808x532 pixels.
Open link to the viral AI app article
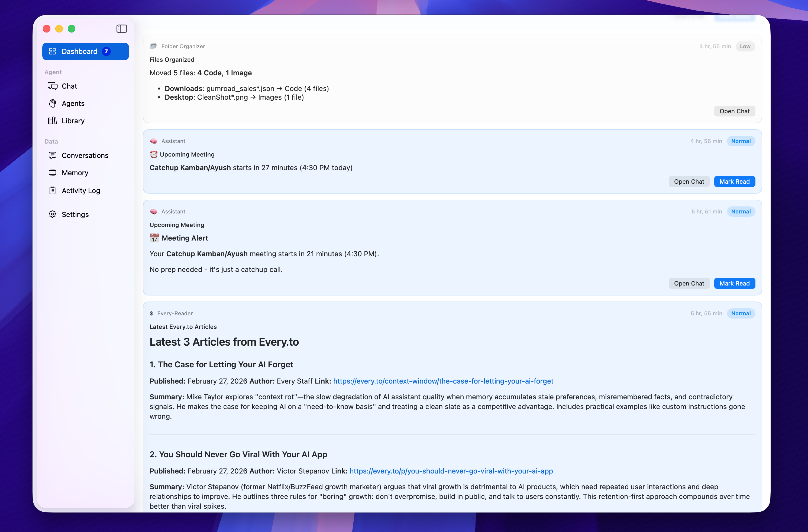point(451,471)
